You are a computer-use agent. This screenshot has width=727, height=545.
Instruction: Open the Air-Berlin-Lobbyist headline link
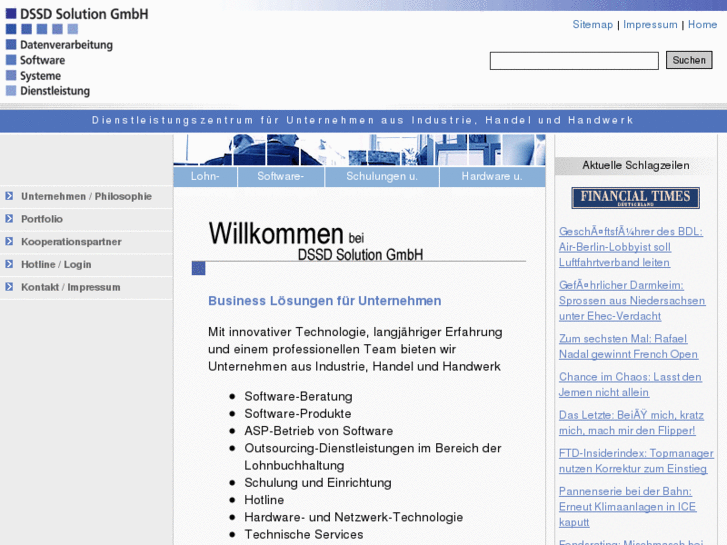pos(631,247)
